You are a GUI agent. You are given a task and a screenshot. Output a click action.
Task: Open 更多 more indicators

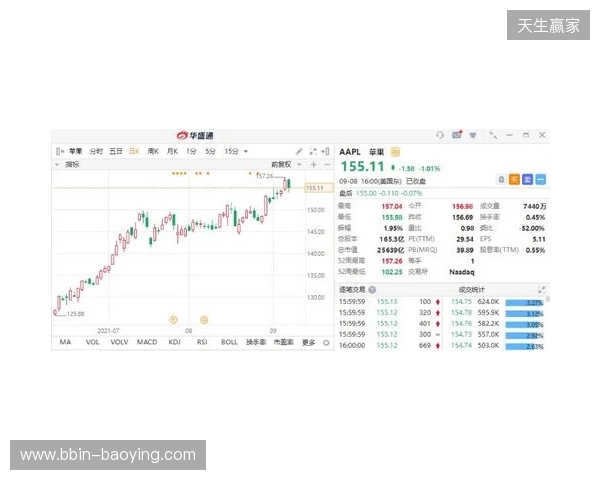click(308, 343)
